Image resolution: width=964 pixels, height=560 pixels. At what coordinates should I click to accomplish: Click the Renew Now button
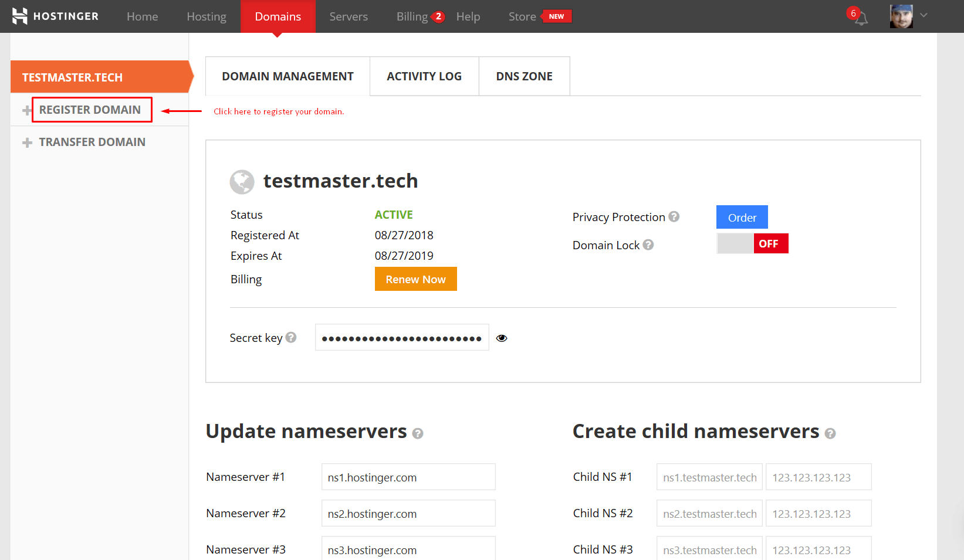click(x=416, y=279)
